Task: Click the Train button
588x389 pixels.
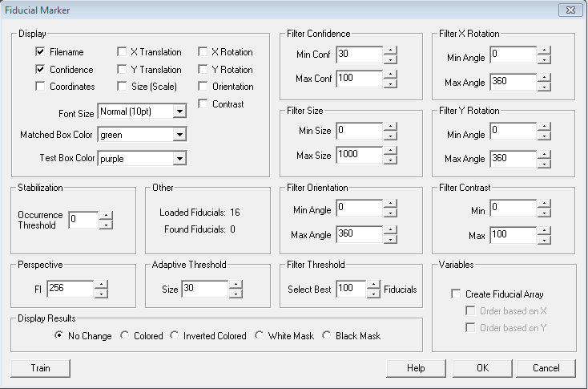Action: (x=41, y=368)
